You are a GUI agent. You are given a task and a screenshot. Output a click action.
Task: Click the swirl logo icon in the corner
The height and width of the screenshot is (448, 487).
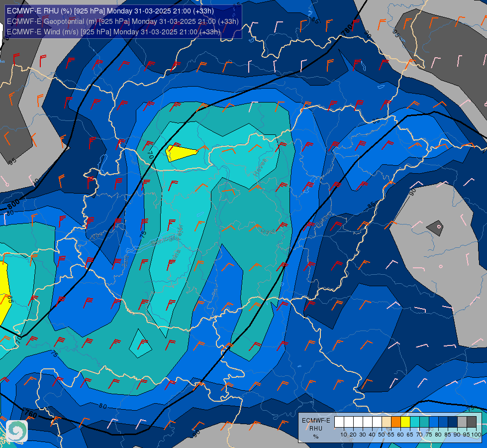click(17, 431)
